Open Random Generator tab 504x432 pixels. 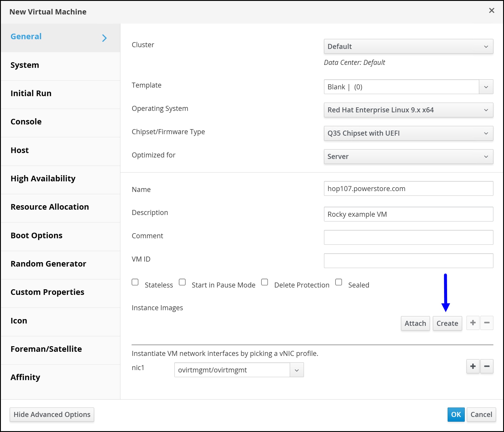point(60,265)
